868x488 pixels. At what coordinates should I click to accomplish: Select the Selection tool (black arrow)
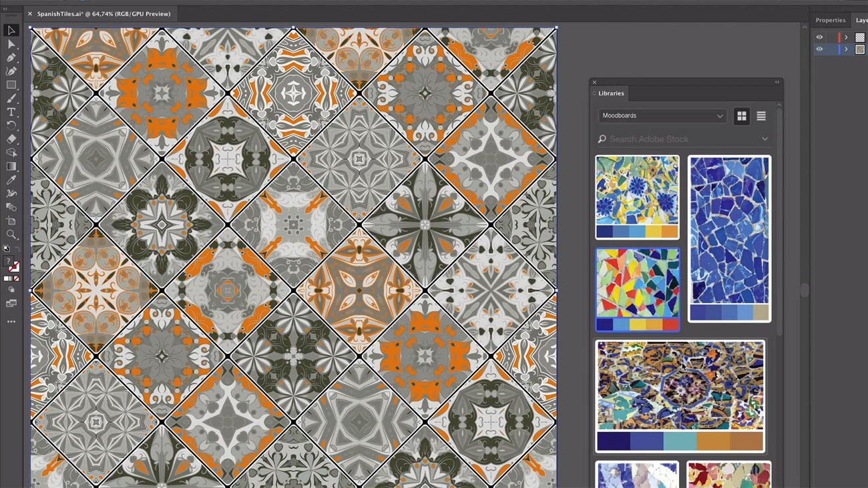coord(11,31)
